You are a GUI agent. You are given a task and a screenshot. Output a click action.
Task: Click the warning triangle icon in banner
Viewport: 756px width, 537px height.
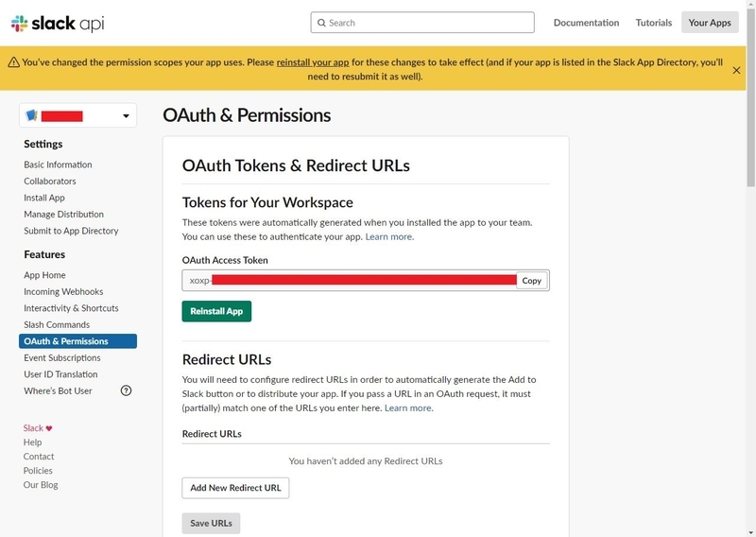point(13,62)
